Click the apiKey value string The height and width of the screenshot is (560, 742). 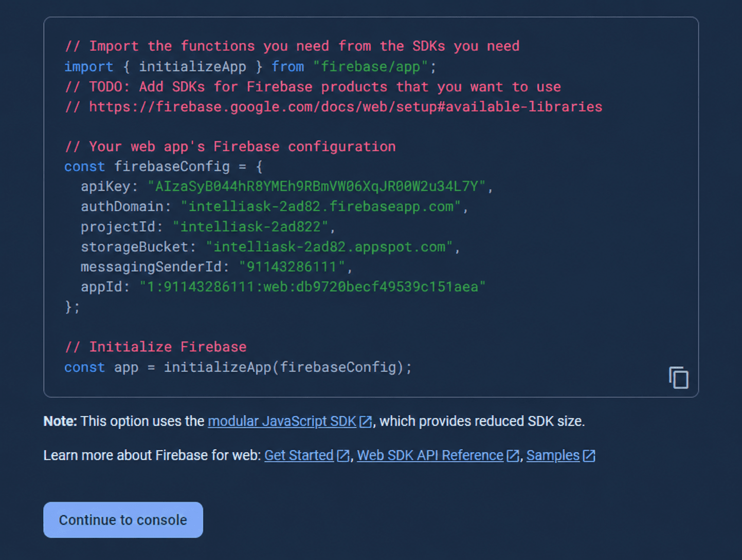point(316,186)
